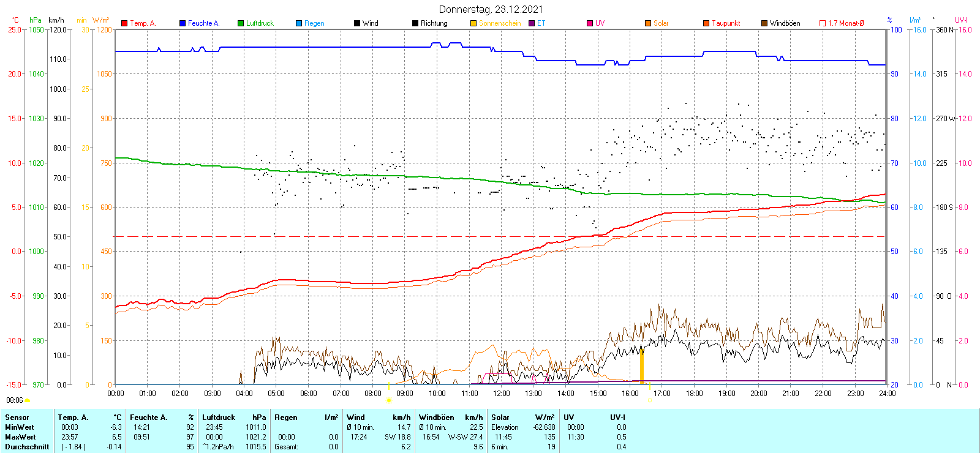Click the 08:06 sunrise time text
Viewport: 980px width, 453px height.
[15, 400]
